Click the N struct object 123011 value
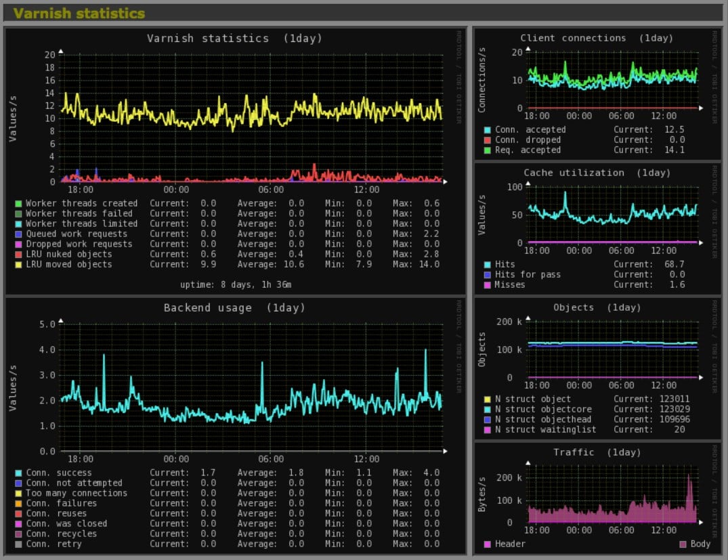 click(x=674, y=400)
